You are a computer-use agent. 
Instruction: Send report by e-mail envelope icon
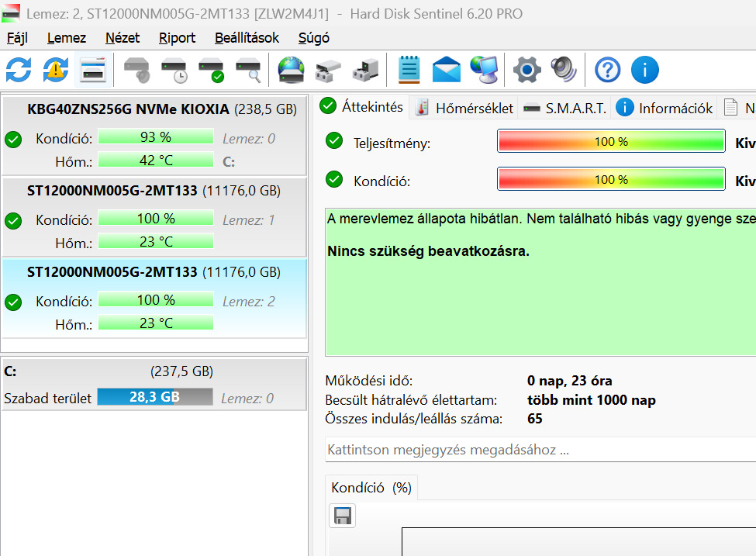[447, 70]
